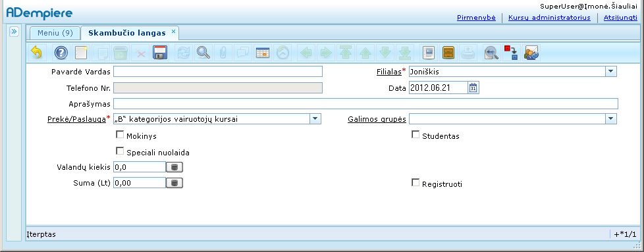Check the Studentas checkbox

coord(416,135)
